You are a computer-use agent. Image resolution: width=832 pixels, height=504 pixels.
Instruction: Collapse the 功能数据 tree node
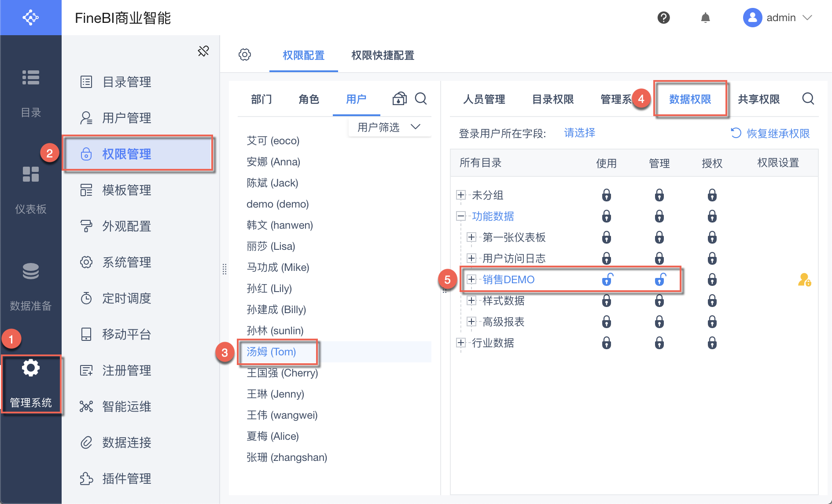pos(461,216)
